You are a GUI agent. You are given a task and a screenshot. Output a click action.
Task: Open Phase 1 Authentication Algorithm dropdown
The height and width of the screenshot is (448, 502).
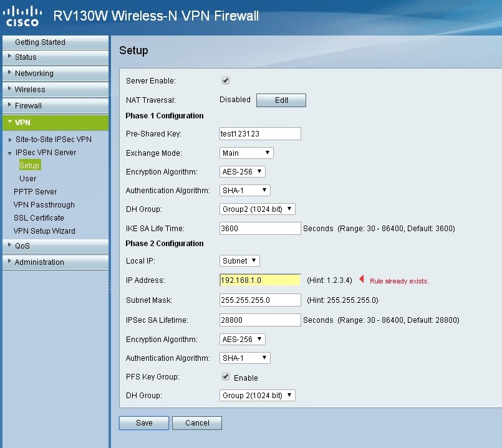point(245,191)
